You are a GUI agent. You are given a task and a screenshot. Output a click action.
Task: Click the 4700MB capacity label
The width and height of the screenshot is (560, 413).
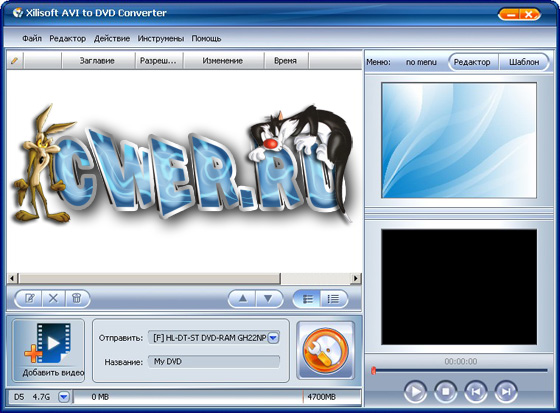[x=321, y=397]
